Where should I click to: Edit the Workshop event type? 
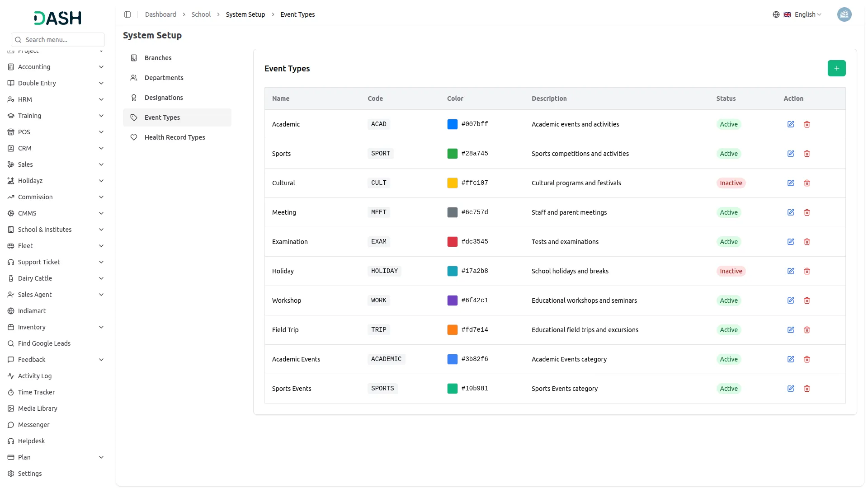click(x=791, y=300)
